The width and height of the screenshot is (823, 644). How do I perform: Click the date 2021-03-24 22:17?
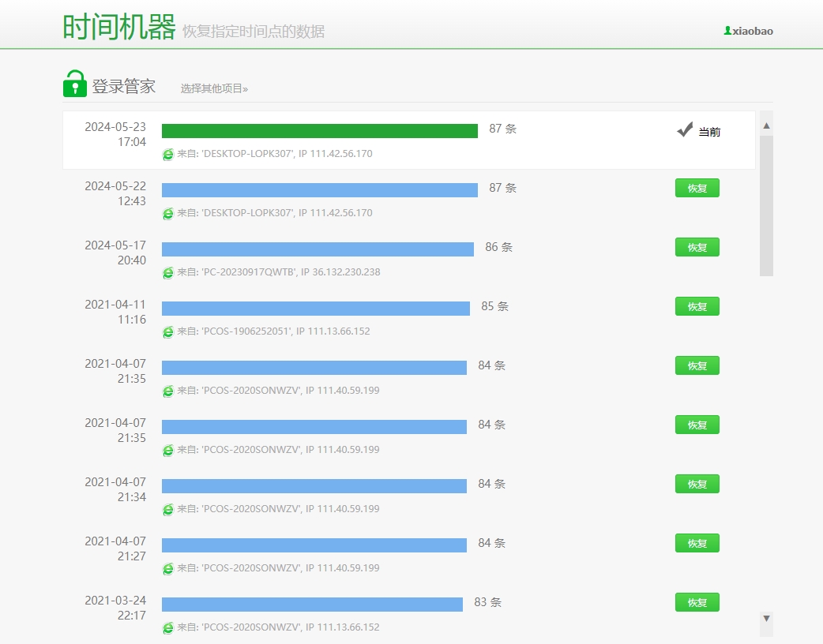pyautogui.click(x=115, y=608)
